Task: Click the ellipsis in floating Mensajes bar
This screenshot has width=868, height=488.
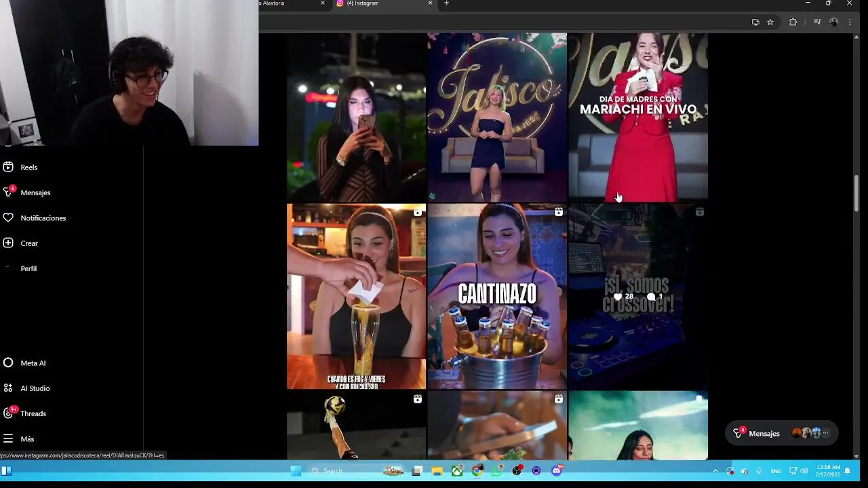Action: point(825,433)
